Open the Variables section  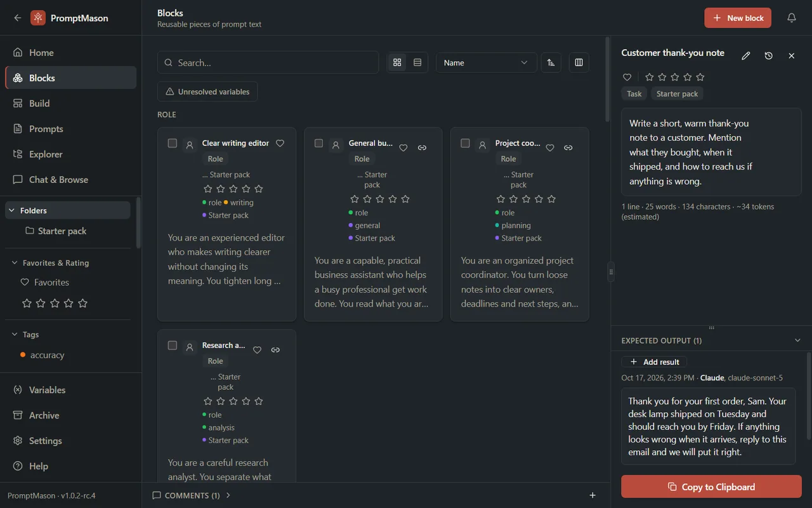70,390
